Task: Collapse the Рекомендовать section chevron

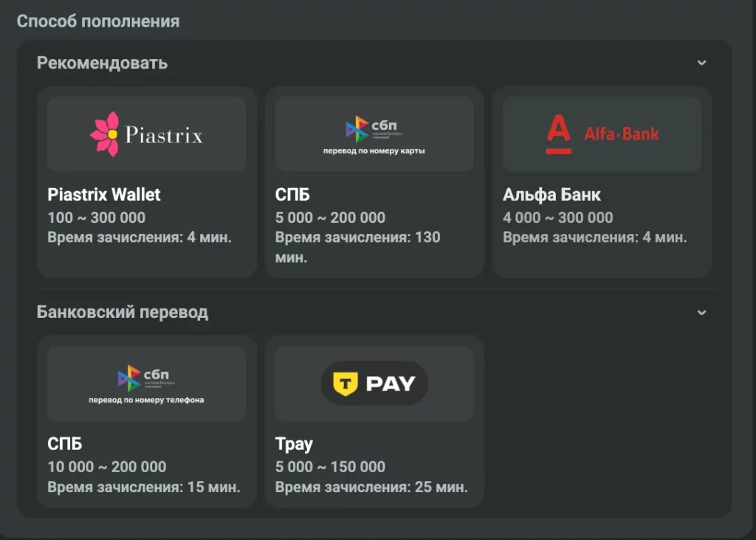Action: pos(701,63)
